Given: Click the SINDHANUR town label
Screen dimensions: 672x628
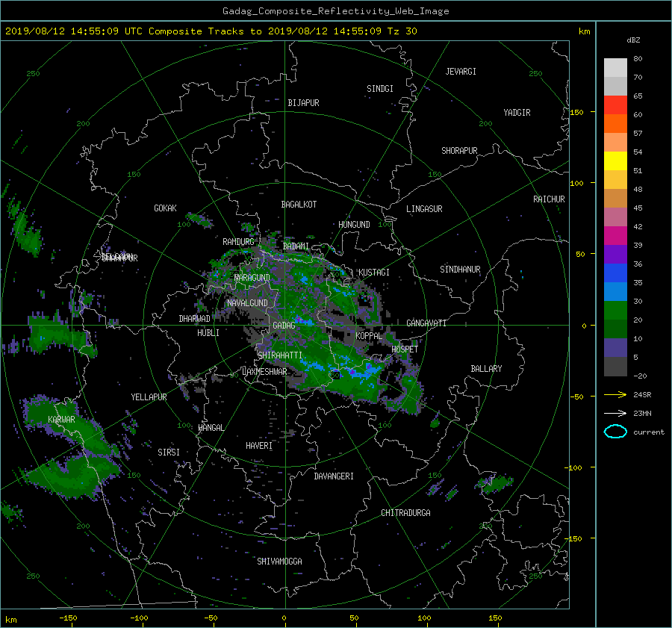Looking at the screenshot, I should tap(460, 270).
